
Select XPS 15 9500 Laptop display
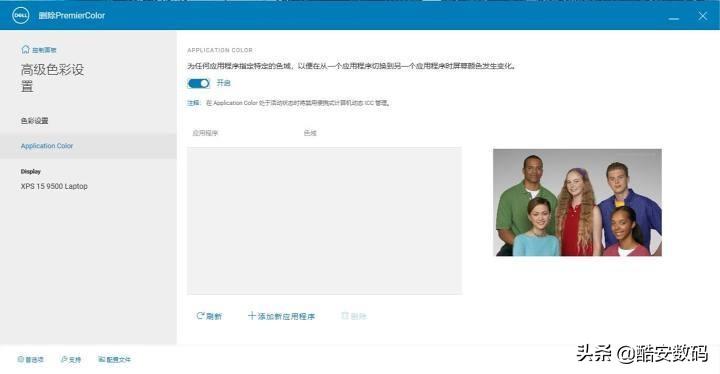[x=54, y=186]
